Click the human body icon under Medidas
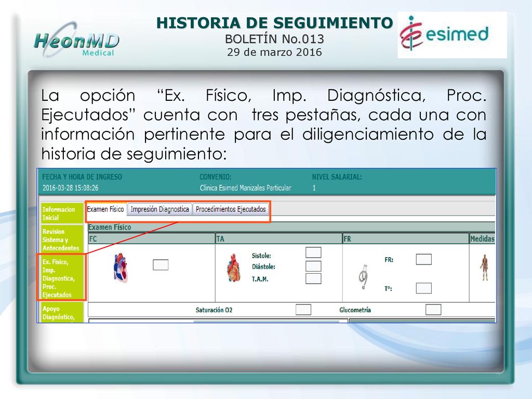The height and width of the screenshot is (399, 532). (484, 268)
